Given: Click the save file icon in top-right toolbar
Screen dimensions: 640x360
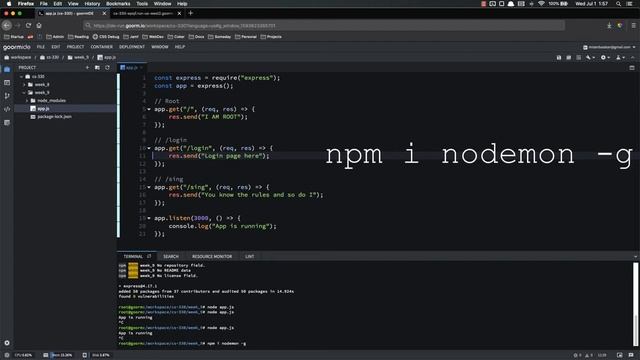Looking at the screenshot, I should [x=559, y=58].
